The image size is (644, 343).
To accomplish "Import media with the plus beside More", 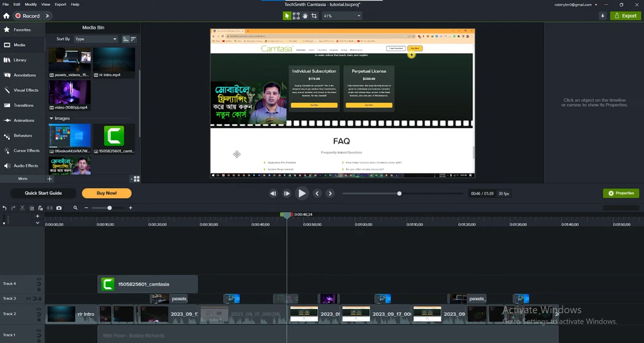I will coord(50,178).
